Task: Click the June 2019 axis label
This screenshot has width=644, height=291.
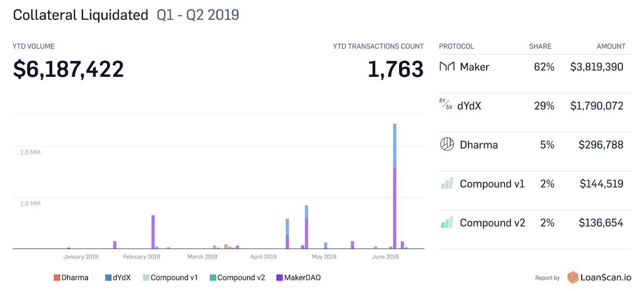Action: [x=385, y=257]
